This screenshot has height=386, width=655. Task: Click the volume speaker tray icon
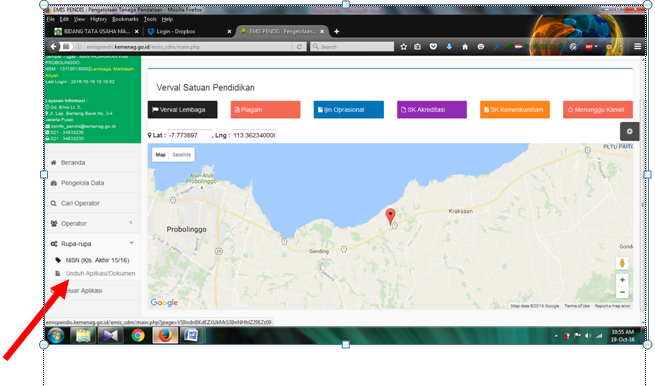pyautogui.click(x=588, y=336)
